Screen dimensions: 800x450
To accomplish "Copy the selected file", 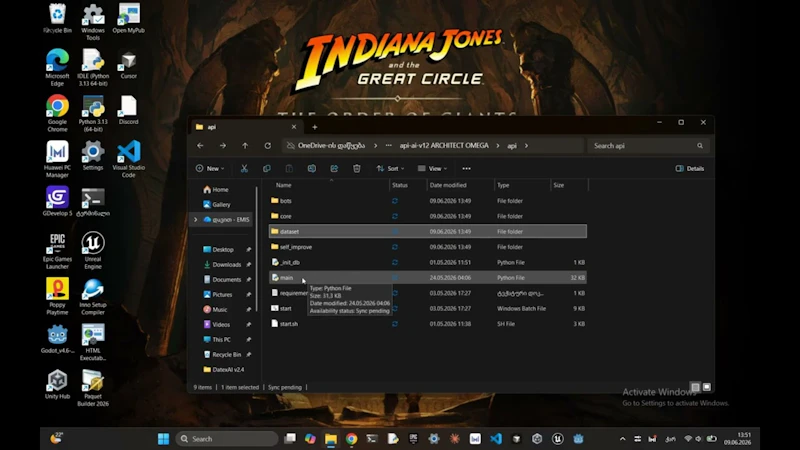I will pyautogui.click(x=266, y=168).
